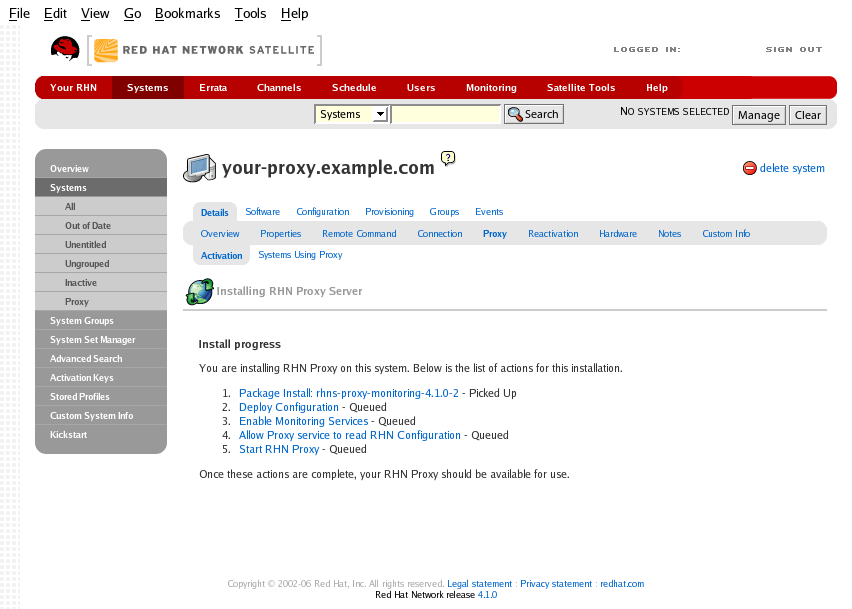Image resolution: width=852 pixels, height=609 pixels.
Task: Show Ungrouped systems
Action: (x=101, y=263)
